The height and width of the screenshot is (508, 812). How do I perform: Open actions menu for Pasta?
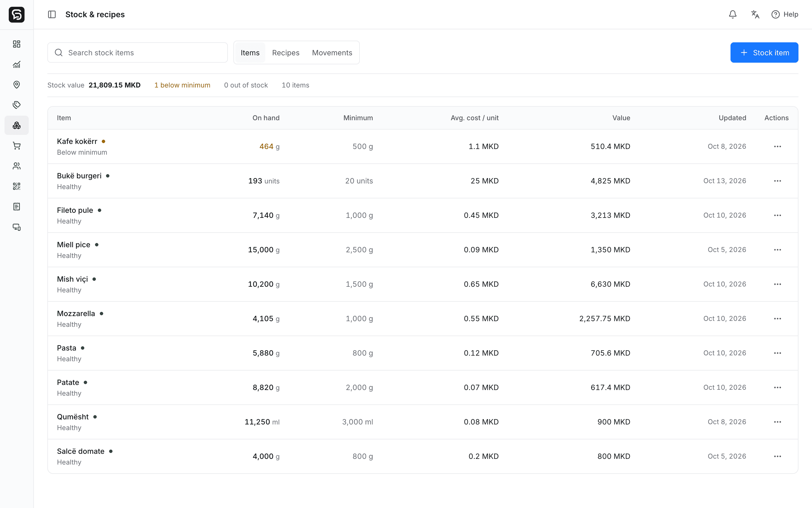(x=777, y=353)
